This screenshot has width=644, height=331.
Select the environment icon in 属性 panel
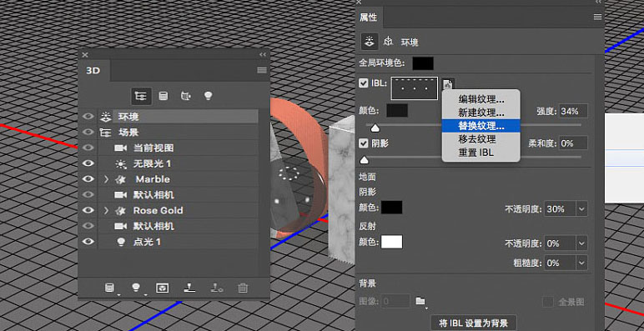pyautogui.click(x=370, y=42)
